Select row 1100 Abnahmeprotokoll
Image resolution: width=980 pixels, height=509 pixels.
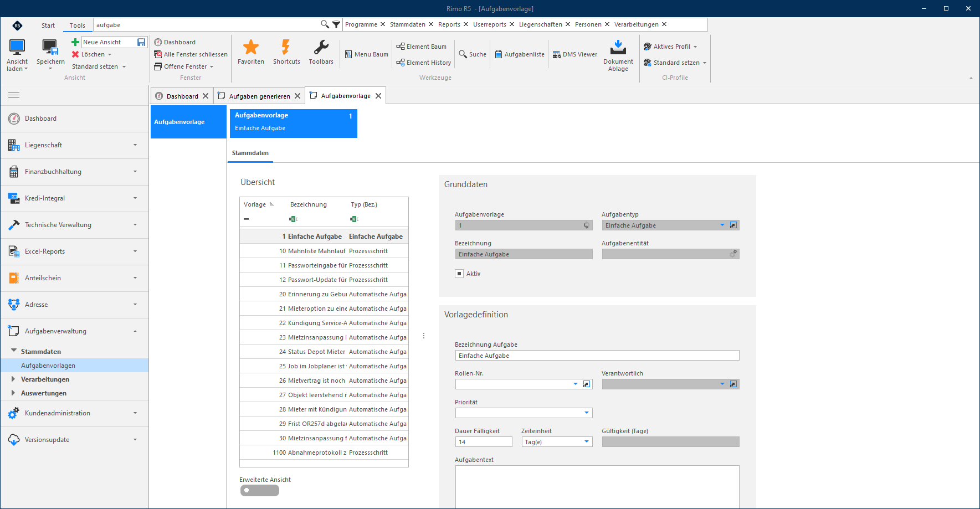(x=324, y=453)
